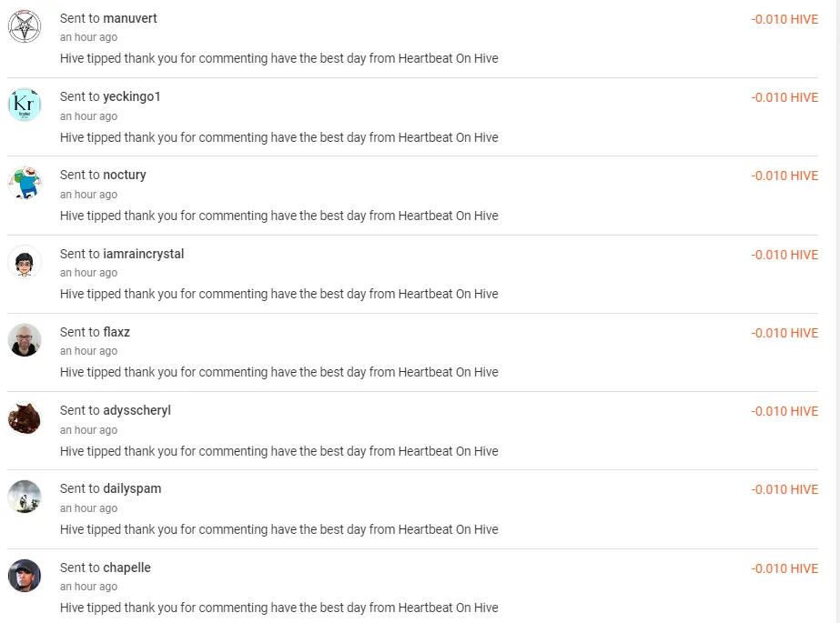Click yeckingo1's Krypton element avatar

(25, 104)
